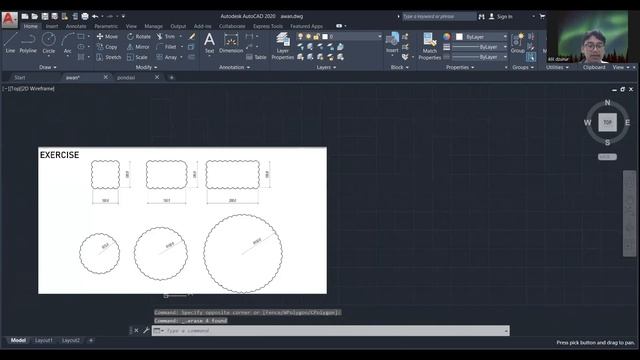Switch to the Insert ribbon tab
The image size is (640, 360).
[52, 26]
